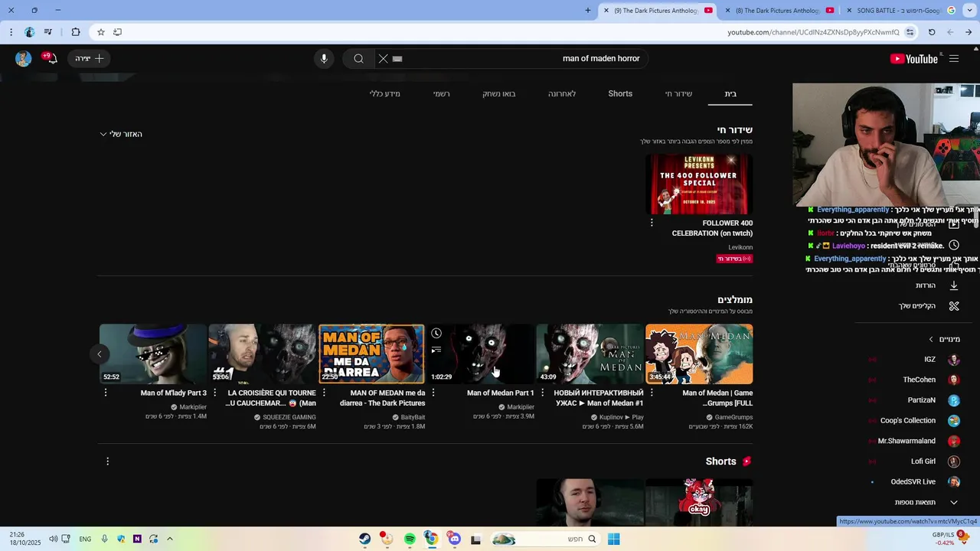Open Discord from the taskbar
980x551 pixels.
pyautogui.click(x=454, y=539)
